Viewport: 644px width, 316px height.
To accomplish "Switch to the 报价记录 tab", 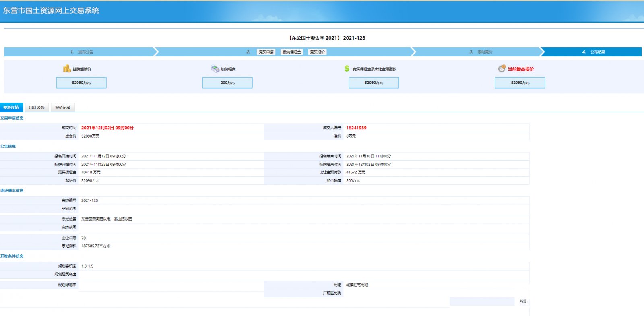I will [x=63, y=107].
